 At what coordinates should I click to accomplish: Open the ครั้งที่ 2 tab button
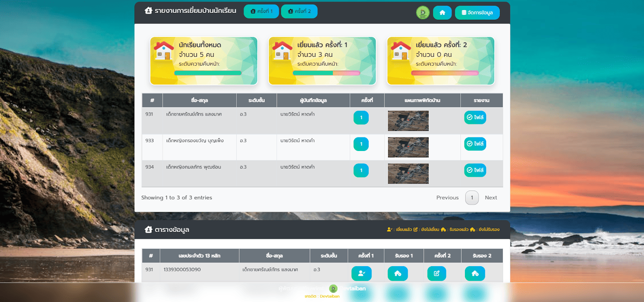(299, 11)
